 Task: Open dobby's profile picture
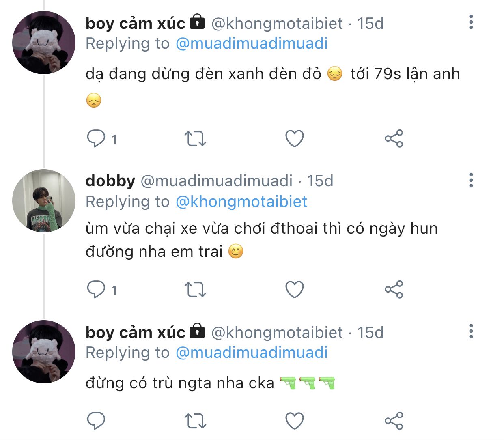(x=44, y=201)
